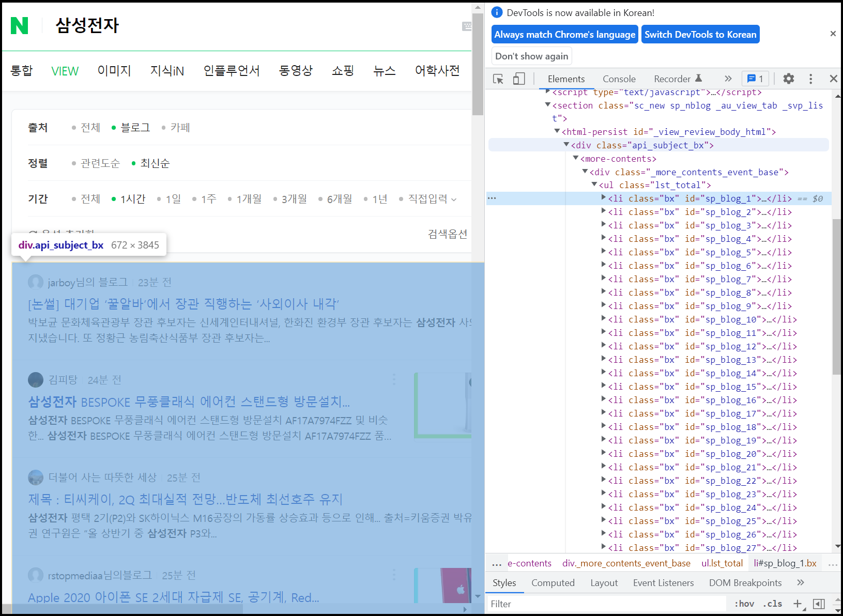
Task: Collapse the ul lst_total node
Action: [594, 184]
